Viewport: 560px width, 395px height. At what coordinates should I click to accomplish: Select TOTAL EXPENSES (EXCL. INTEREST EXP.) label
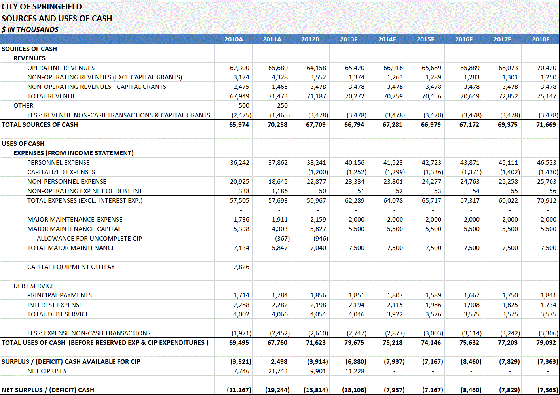pos(85,200)
